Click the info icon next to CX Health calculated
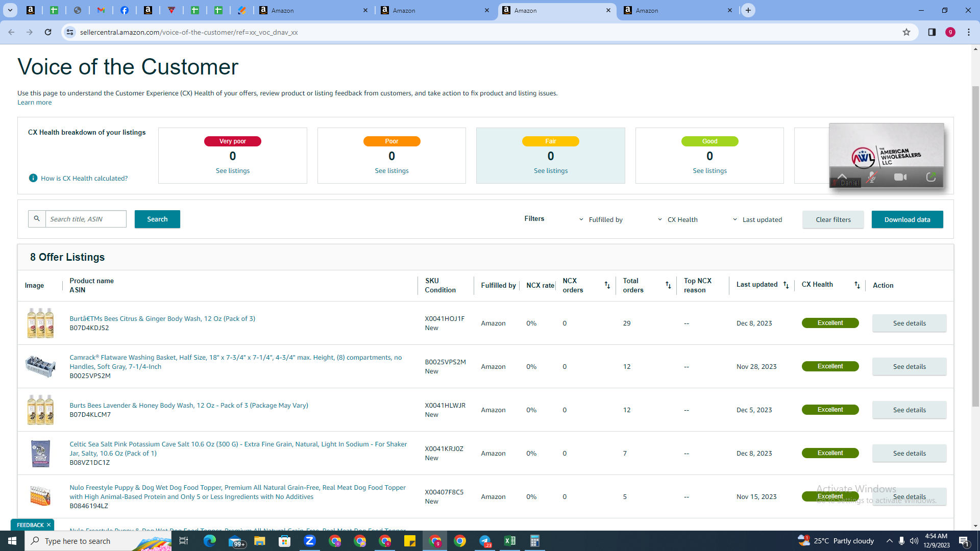 (x=33, y=178)
